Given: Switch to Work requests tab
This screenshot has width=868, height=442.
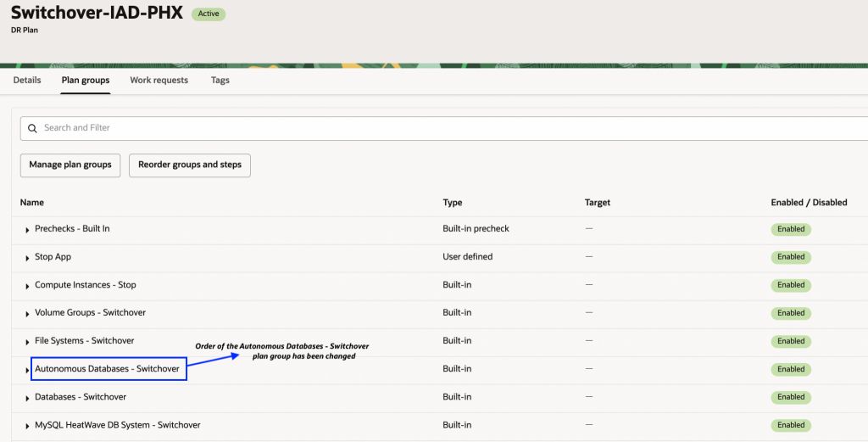Looking at the screenshot, I should point(159,81).
